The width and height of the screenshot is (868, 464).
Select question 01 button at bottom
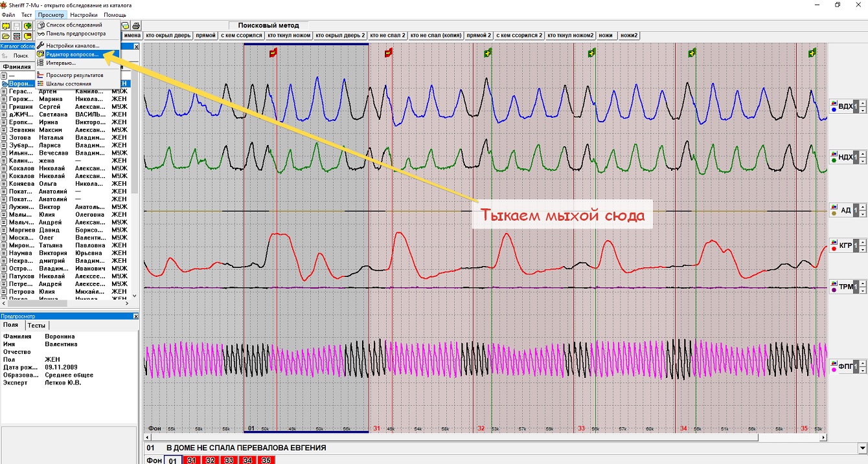172,460
